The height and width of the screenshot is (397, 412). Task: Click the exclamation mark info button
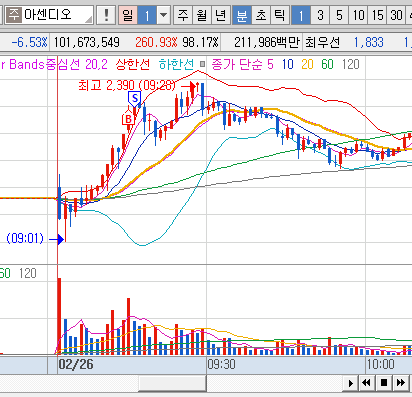[106, 15]
